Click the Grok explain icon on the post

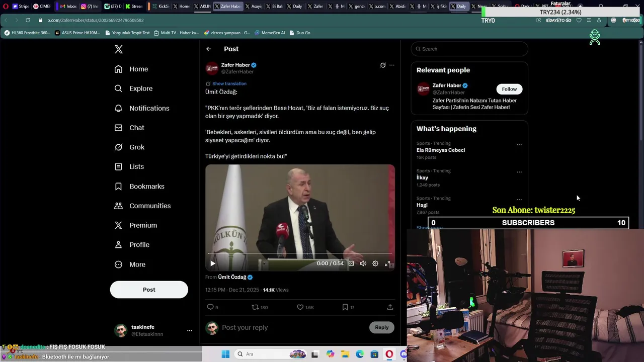[x=383, y=65]
